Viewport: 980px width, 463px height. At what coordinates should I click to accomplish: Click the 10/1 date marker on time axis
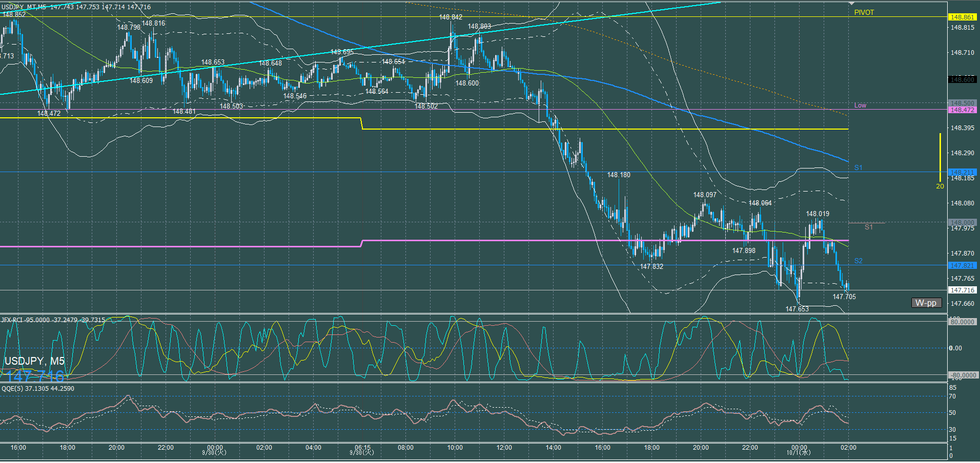[799, 453]
